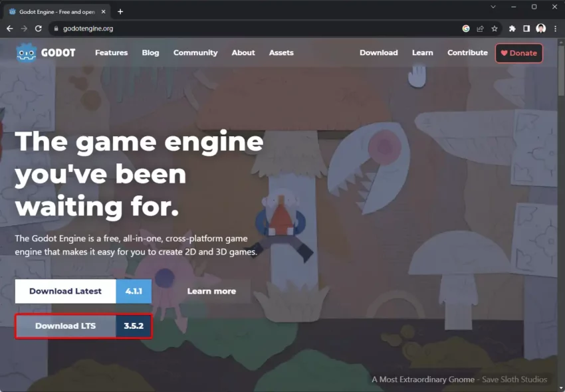Open the Features menu item
The height and width of the screenshot is (392, 565).
(x=112, y=52)
